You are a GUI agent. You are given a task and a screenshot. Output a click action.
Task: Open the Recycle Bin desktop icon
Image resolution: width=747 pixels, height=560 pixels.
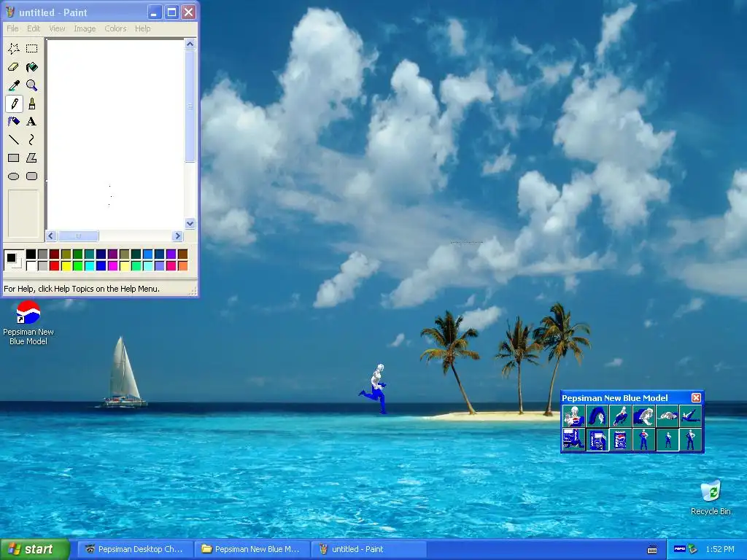[711, 497]
